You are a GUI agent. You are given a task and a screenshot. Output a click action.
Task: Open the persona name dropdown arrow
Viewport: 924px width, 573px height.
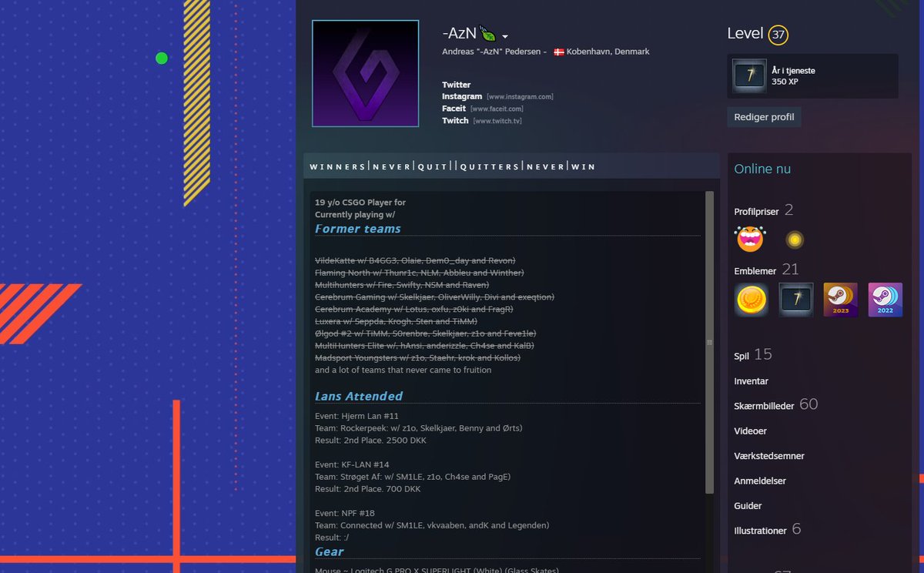[505, 36]
